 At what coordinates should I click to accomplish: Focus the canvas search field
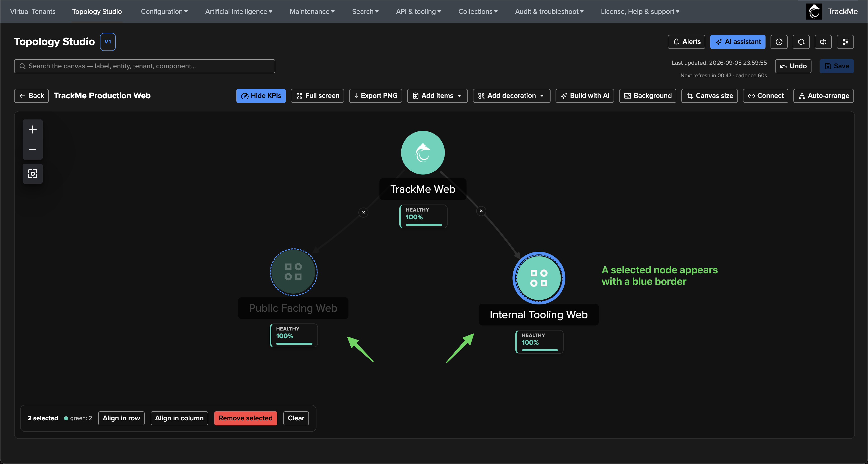click(145, 66)
